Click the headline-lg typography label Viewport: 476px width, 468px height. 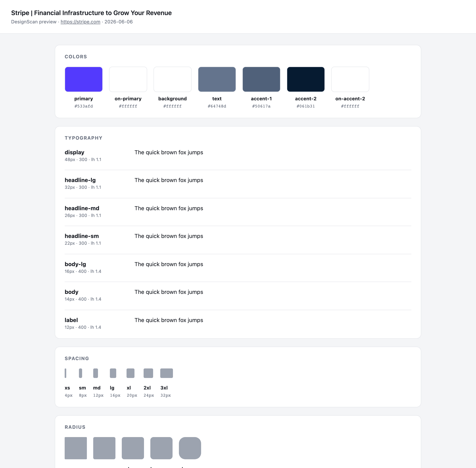[80, 180]
